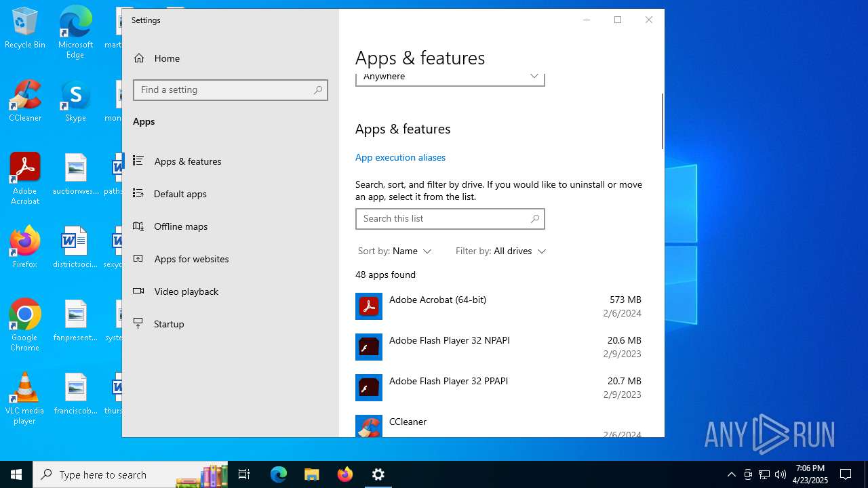Select Adobe Flash Player 32 NPAPI entry text
This screenshot has width=868, height=488.
(450, 340)
